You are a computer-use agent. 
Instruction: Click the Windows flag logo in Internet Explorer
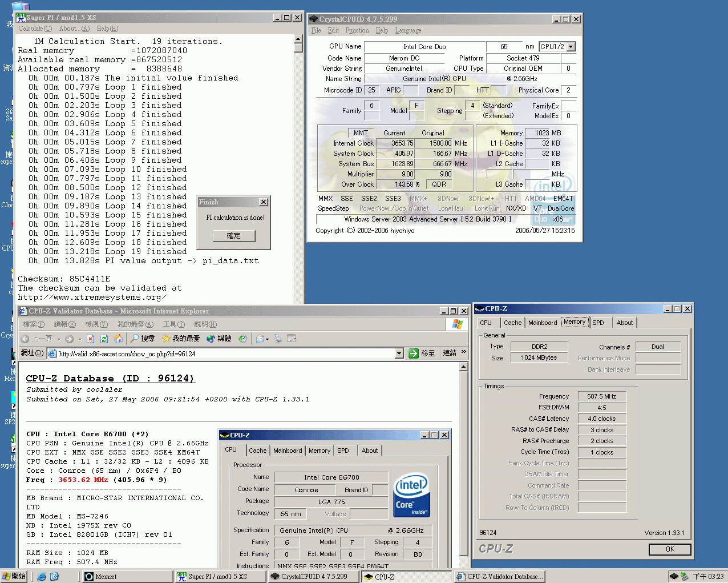457,324
